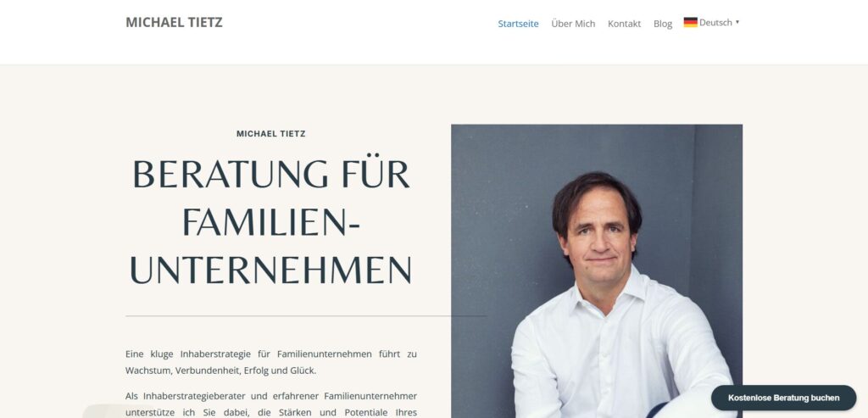Viewport: 868px width, 418px height.
Task: Navigate to the Kontakt page
Action: pos(624,24)
